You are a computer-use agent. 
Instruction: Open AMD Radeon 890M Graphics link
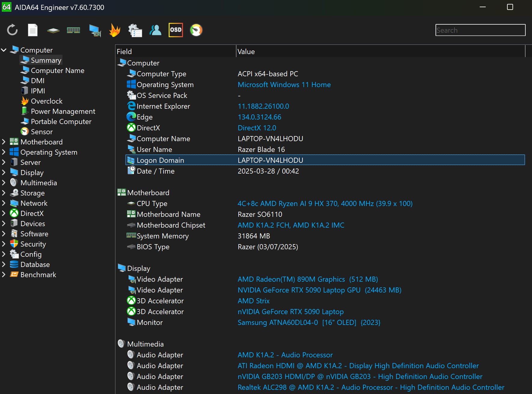point(308,279)
